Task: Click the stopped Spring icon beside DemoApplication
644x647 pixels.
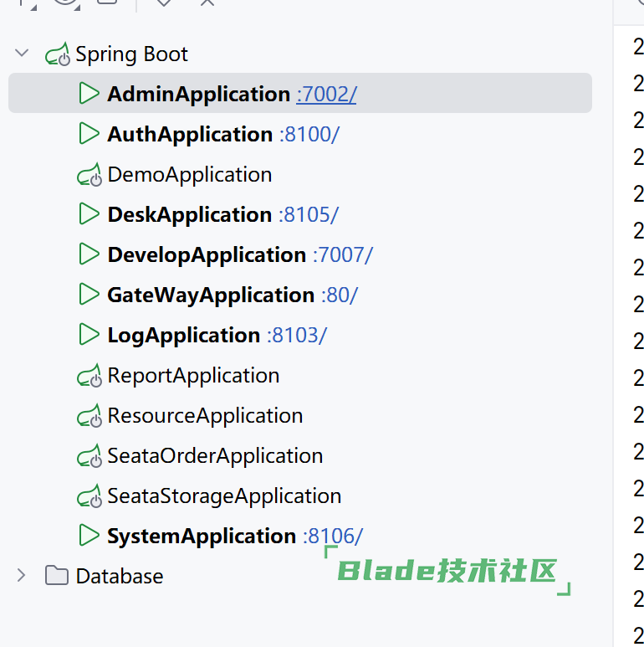Action: pos(89,175)
